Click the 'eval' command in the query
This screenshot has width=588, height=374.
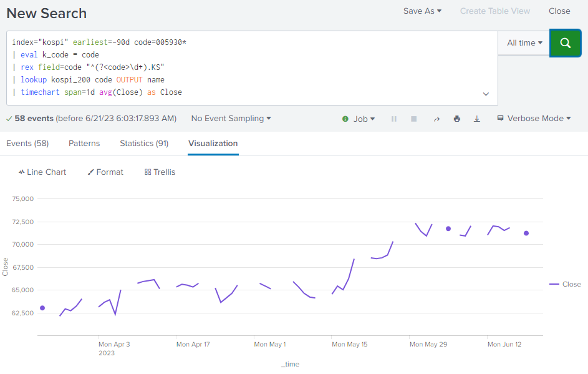29,55
